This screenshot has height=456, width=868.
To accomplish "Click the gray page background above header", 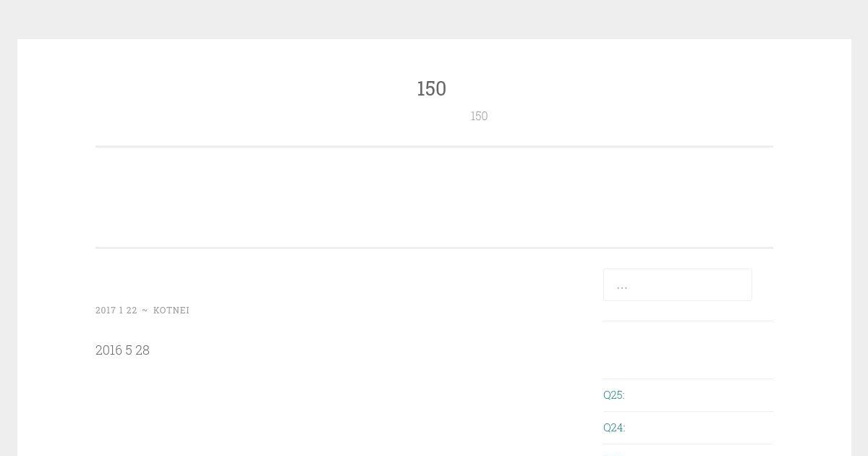I will tap(434, 19).
